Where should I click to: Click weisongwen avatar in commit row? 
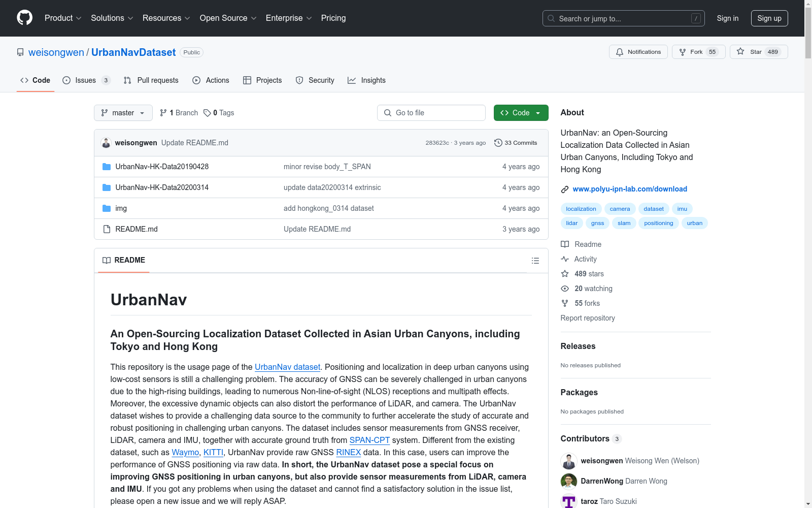pyautogui.click(x=106, y=143)
